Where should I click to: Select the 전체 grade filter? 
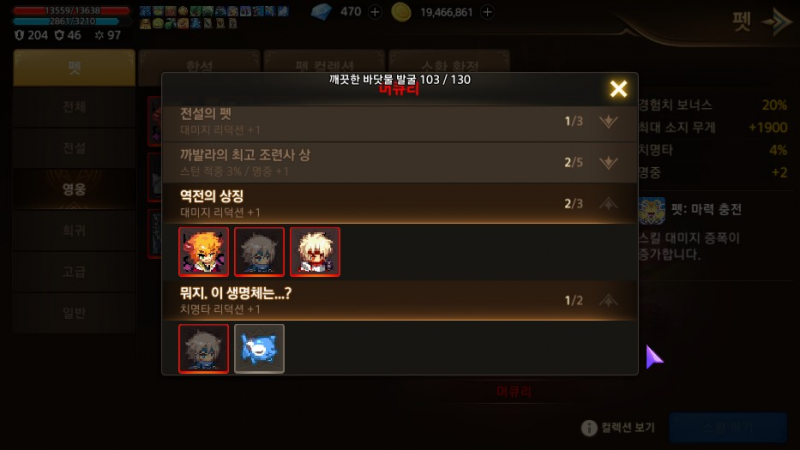pyautogui.click(x=74, y=107)
